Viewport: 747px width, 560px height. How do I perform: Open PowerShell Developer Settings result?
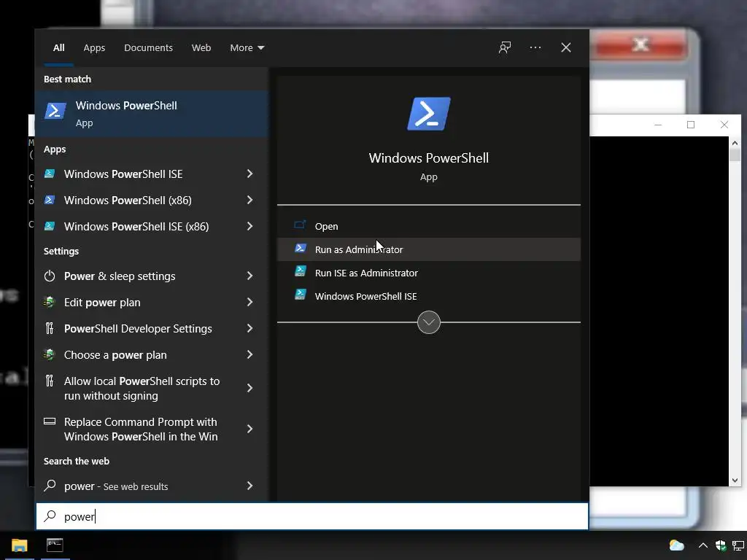152,328
